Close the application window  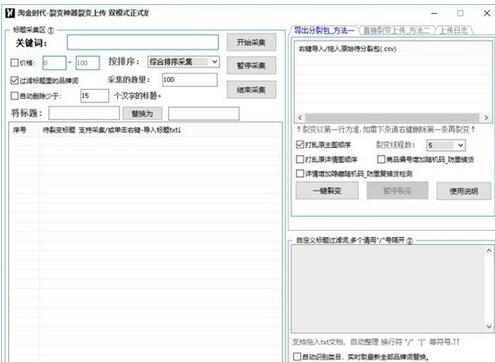click(486, 13)
